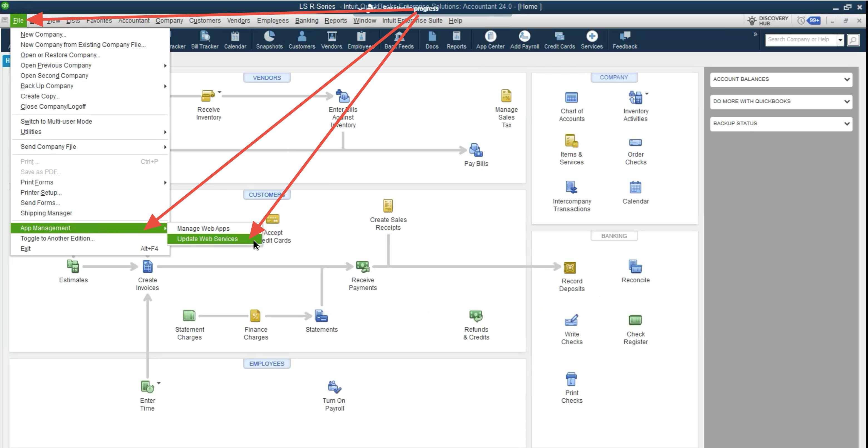
Task: Open the reminders 99+ notification badge
Action: tap(814, 20)
